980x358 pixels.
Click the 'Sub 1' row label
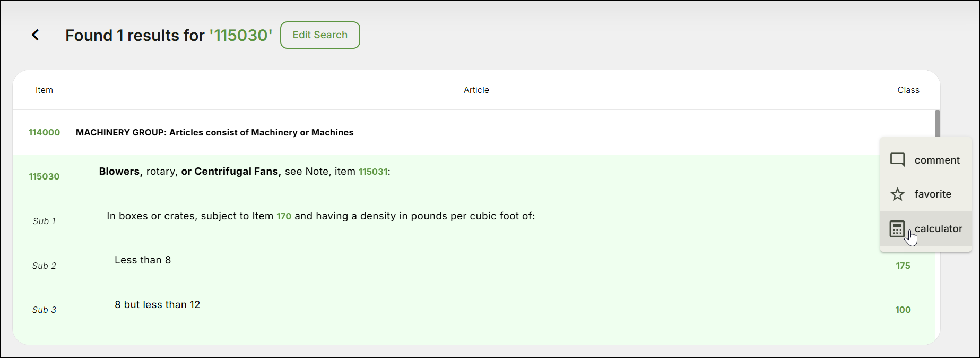coord(44,221)
